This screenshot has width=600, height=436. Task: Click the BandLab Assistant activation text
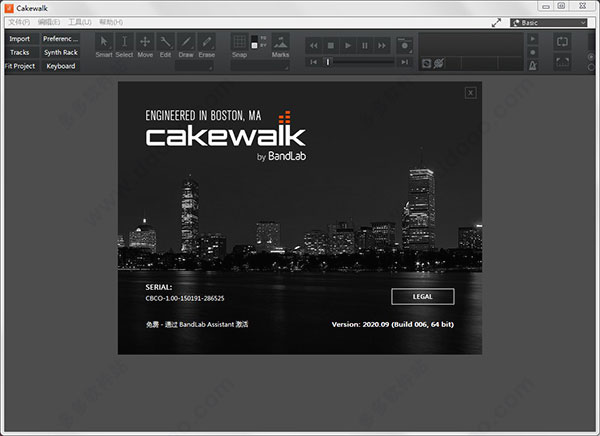pos(197,324)
